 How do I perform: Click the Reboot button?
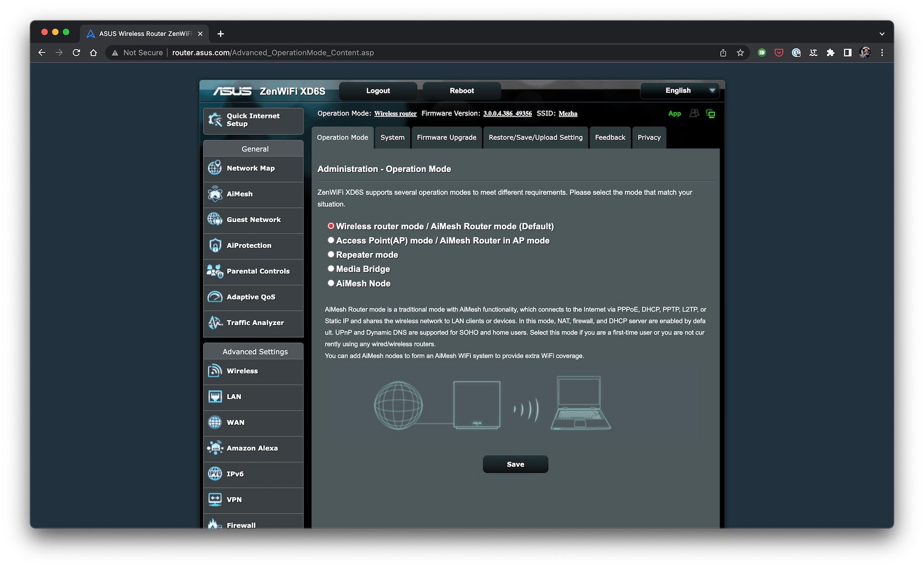point(462,90)
